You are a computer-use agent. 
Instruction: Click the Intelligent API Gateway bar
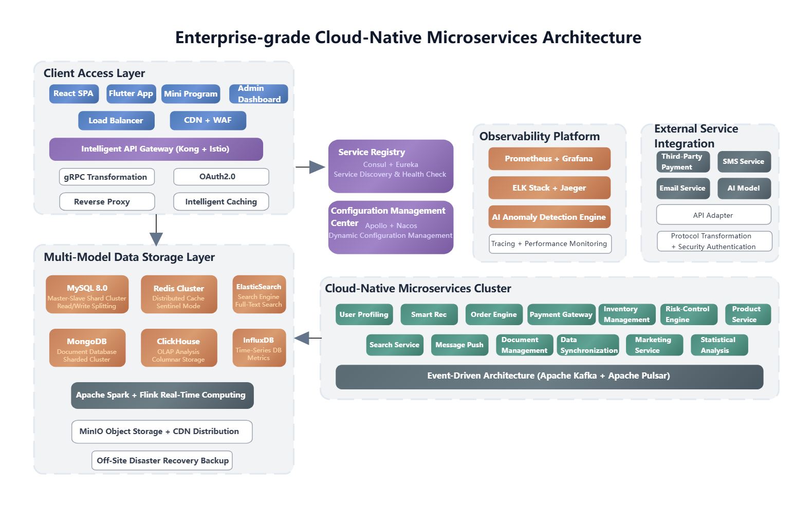coord(156,149)
